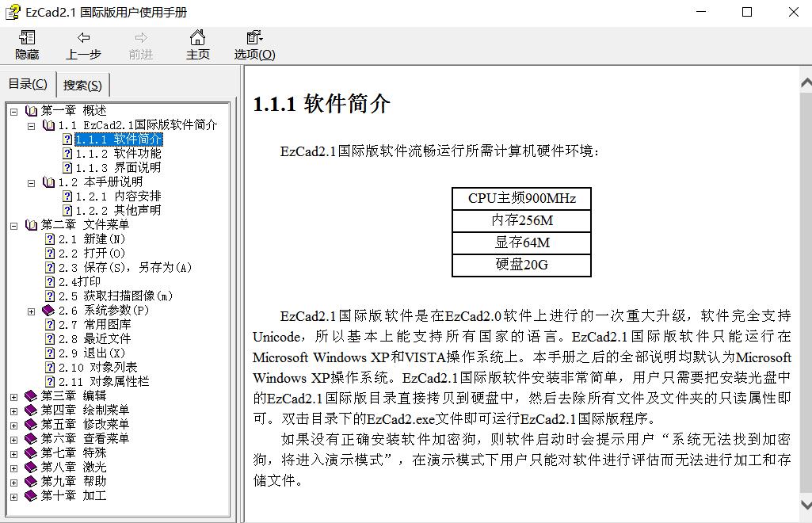The width and height of the screenshot is (812, 523).
Task: Expand the 第三章 编辑 chapter
Action: click(x=14, y=397)
